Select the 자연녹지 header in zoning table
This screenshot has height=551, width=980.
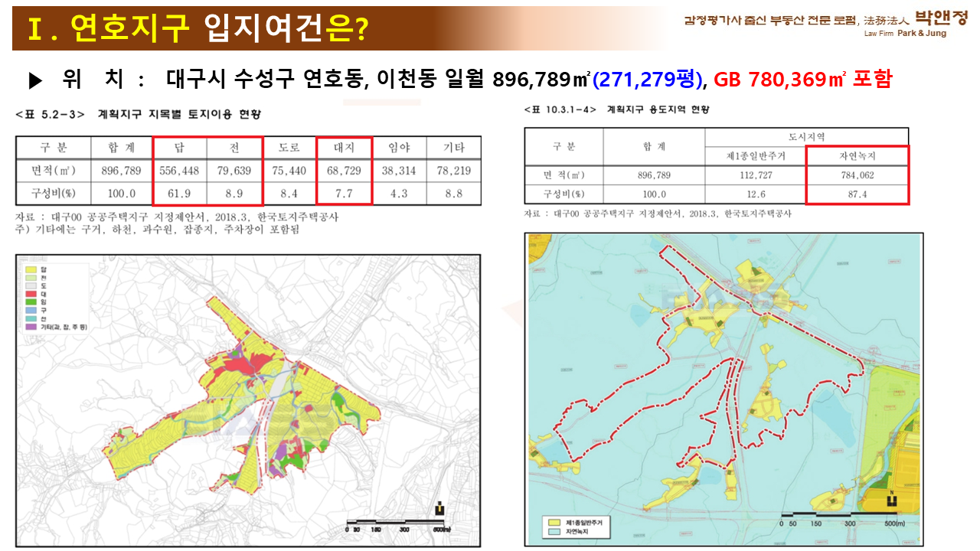857,157
